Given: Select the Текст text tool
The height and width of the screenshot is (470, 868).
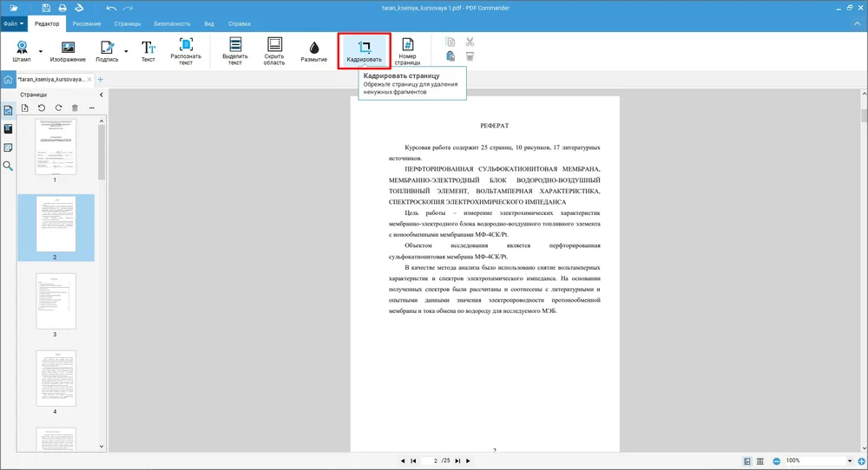Looking at the screenshot, I should point(148,51).
